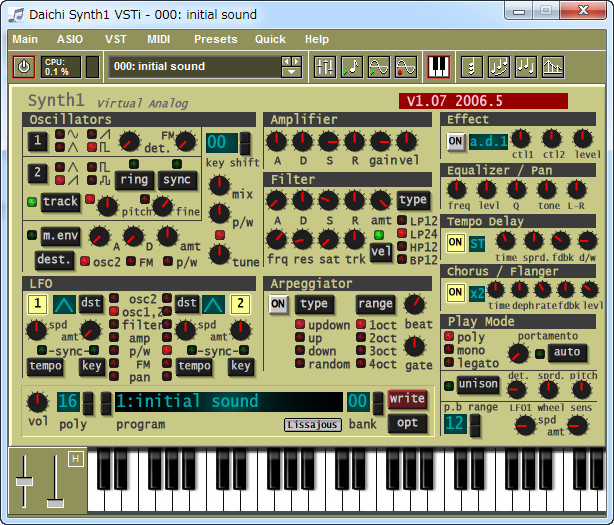Image resolution: width=614 pixels, height=525 pixels.
Task: Disable the Chorus / Flanger ON switch
Action: tap(455, 292)
